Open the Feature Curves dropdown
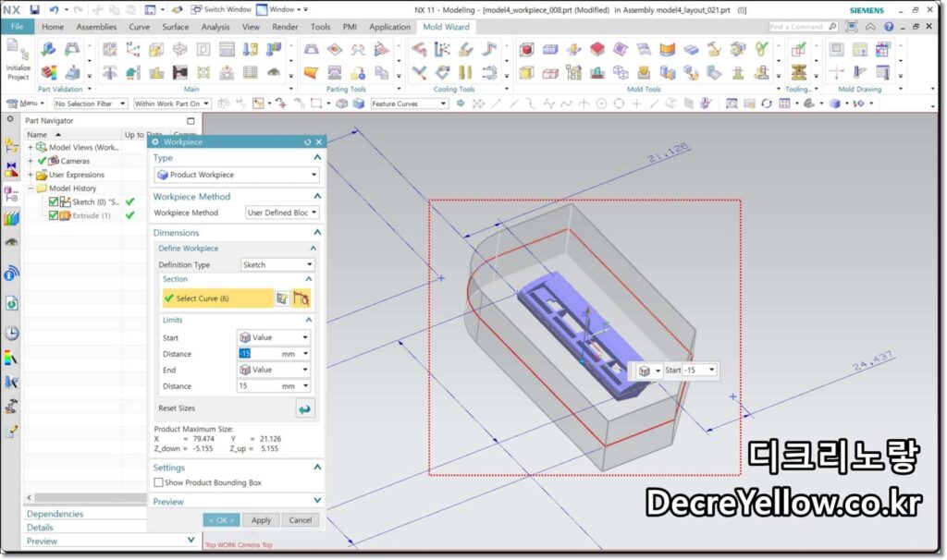The image size is (947, 560). point(409,103)
